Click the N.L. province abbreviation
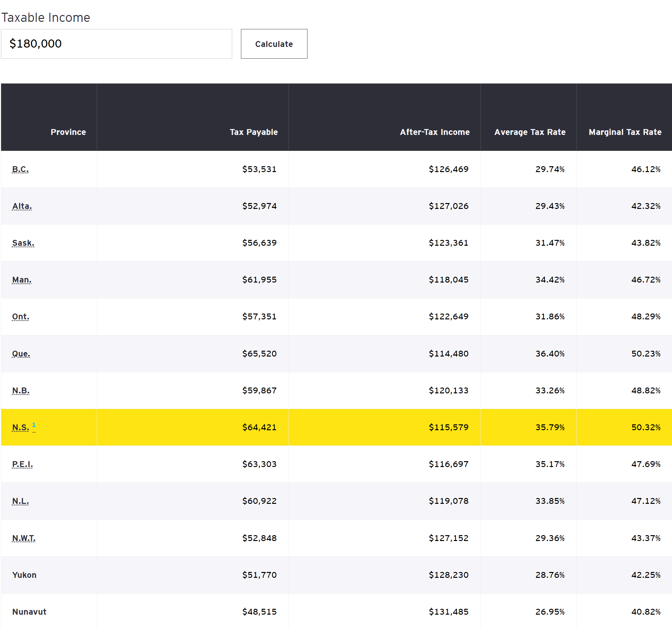Image resolution: width=672 pixels, height=629 pixels. click(x=20, y=501)
